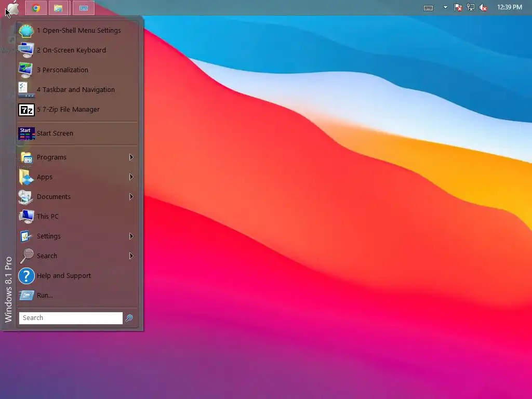The image size is (532, 399).
Task: Select the Programs menu label
Action: (x=51, y=157)
